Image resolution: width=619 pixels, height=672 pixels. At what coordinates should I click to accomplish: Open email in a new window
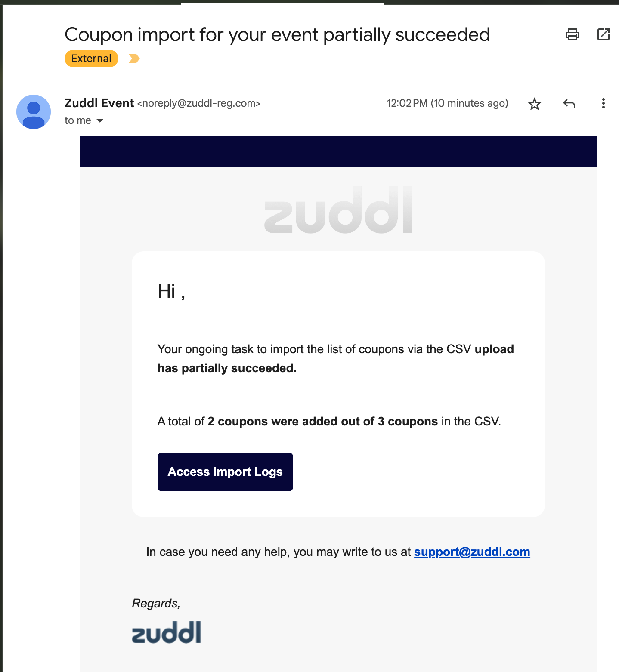[604, 34]
